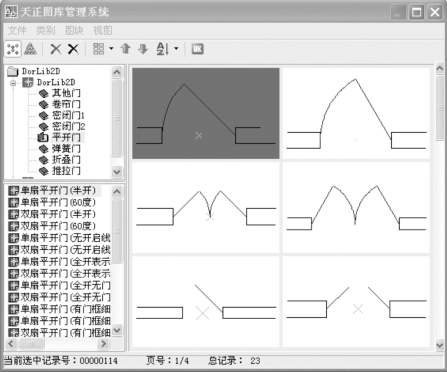This screenshot has height=372, width=447.
Task: Select block 单扇平开门(无开启线
Action: (x=59, y=238)
